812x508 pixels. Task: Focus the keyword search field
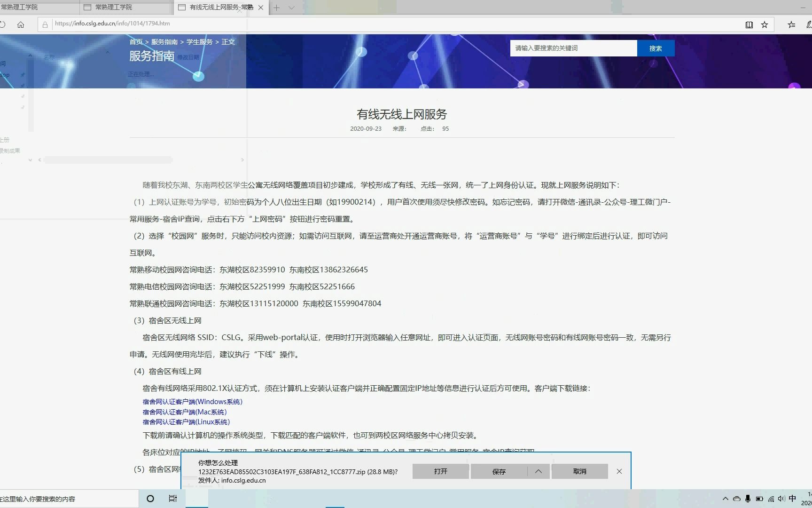coord(573,48)
